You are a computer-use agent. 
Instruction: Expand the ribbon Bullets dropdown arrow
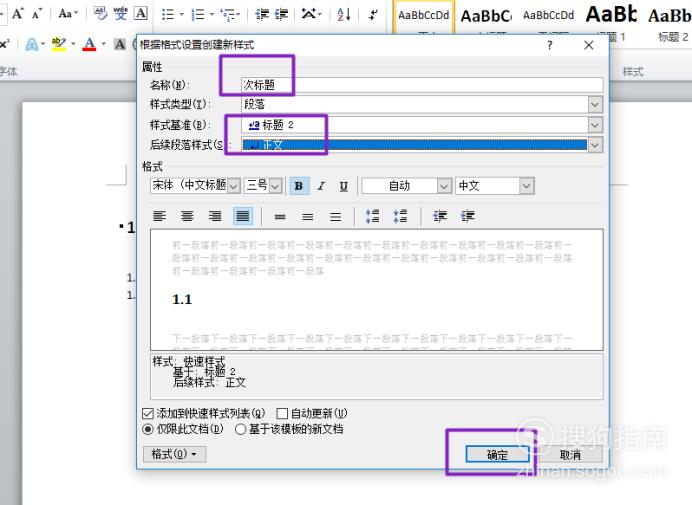(x=181, y=15)
